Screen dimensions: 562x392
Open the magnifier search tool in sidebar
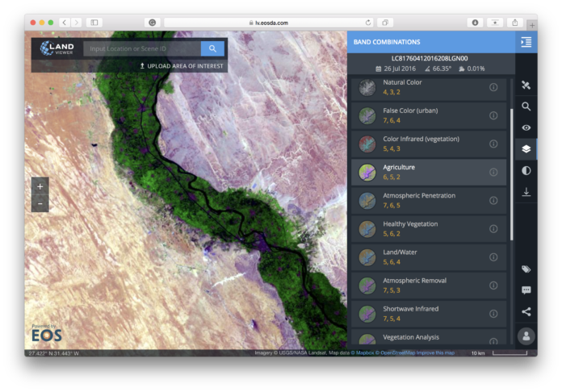526,106
